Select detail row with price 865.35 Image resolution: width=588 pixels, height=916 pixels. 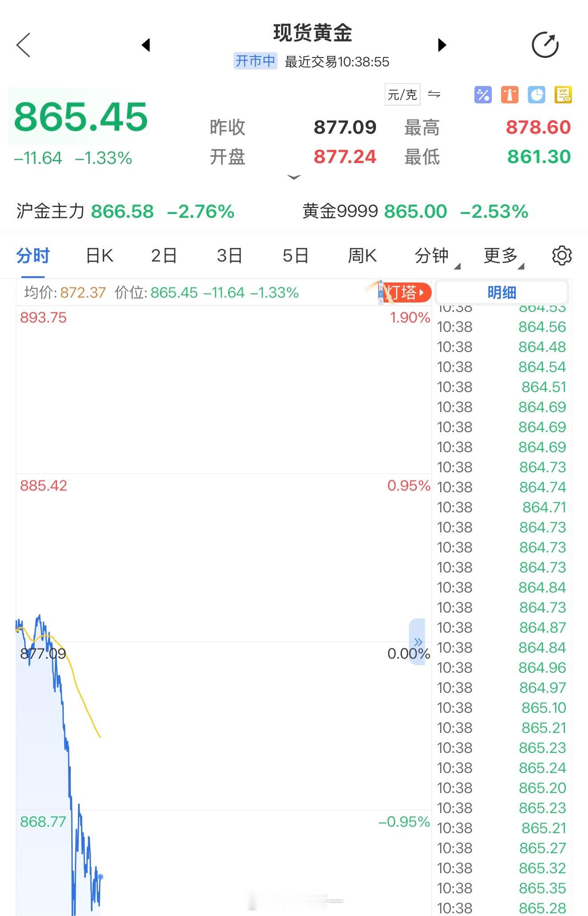click(x=502, y=888)
